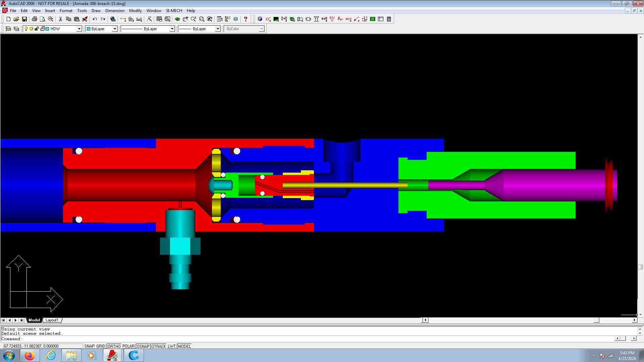Open Find and Replace icon
The image size is (644, 362).
[50, 19]
